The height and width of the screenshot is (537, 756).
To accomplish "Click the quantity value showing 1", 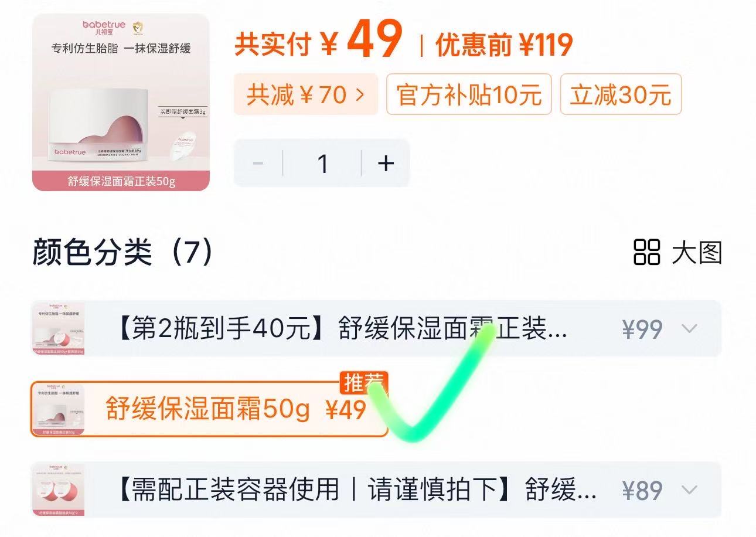I will point(322,164).
